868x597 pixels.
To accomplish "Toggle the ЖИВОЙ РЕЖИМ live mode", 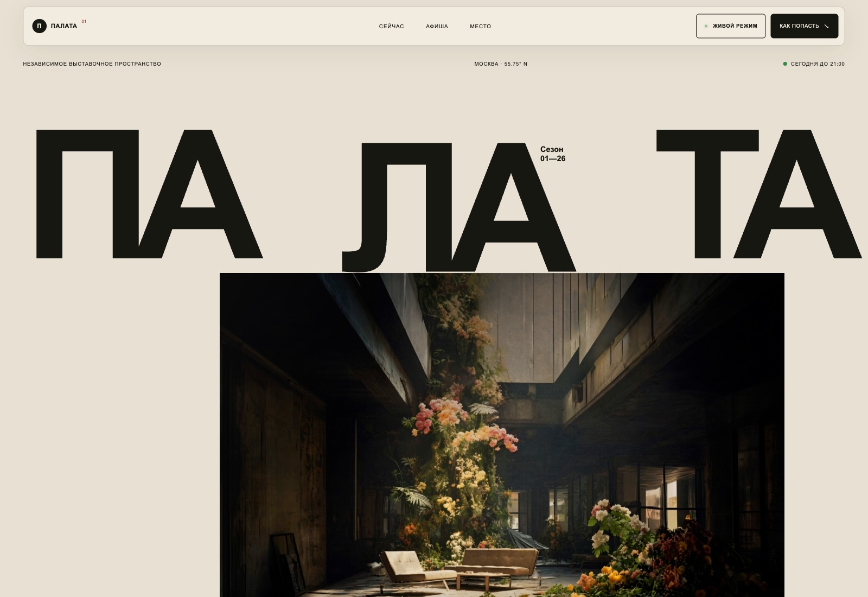I will point(731,26).
